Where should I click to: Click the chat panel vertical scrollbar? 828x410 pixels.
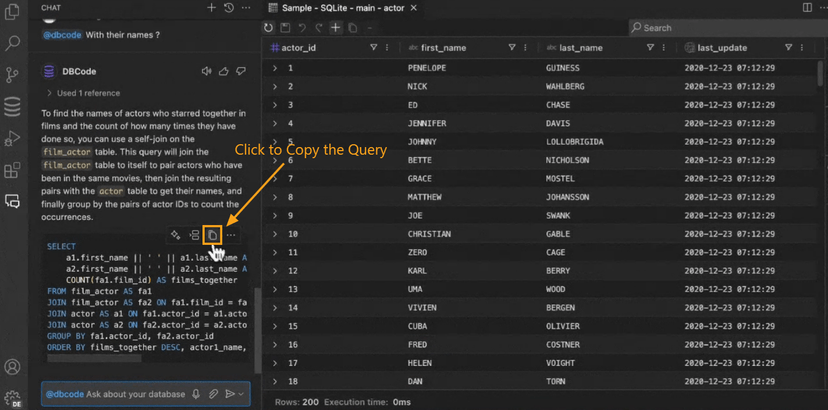point(258,330)
